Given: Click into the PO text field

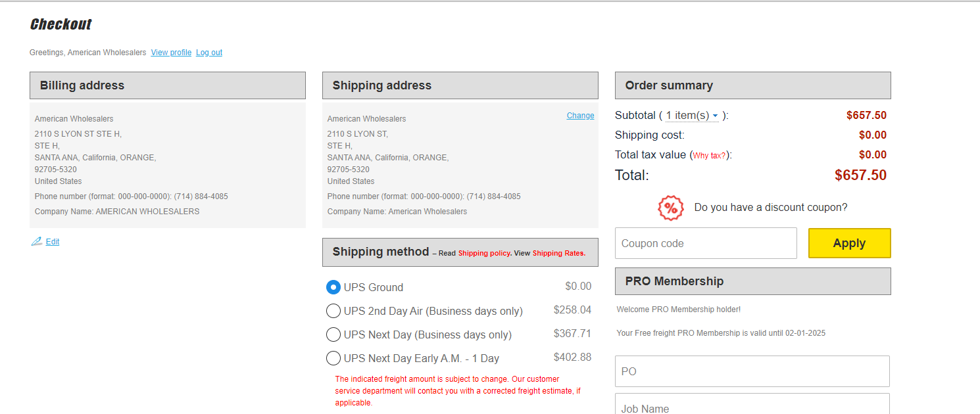Looking at the screenshot, I should tap(752, 371).
